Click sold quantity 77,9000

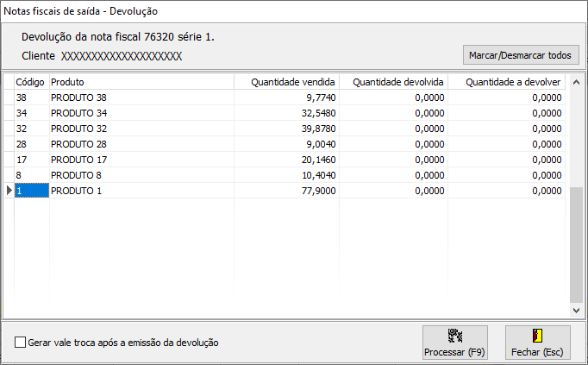coord(286,191)
